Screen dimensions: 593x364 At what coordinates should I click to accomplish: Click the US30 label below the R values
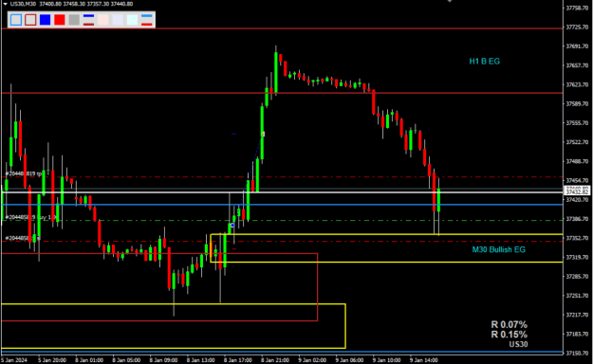(518, 344)
